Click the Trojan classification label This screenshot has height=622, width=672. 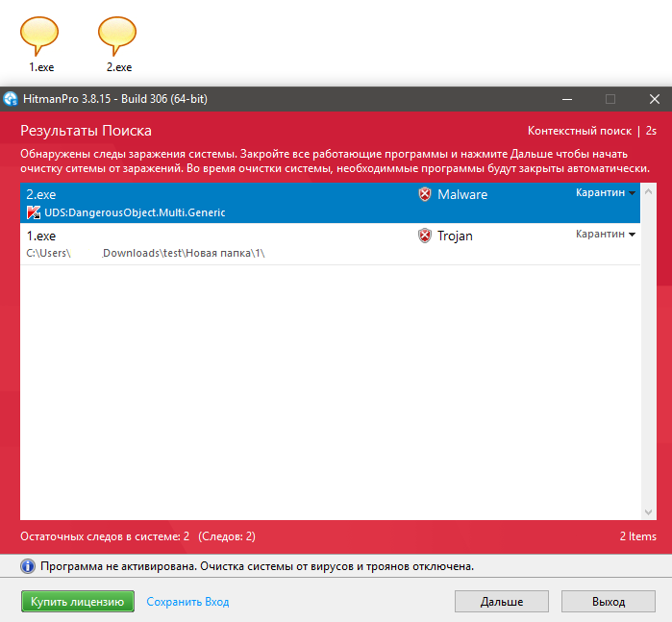[455, 236]
